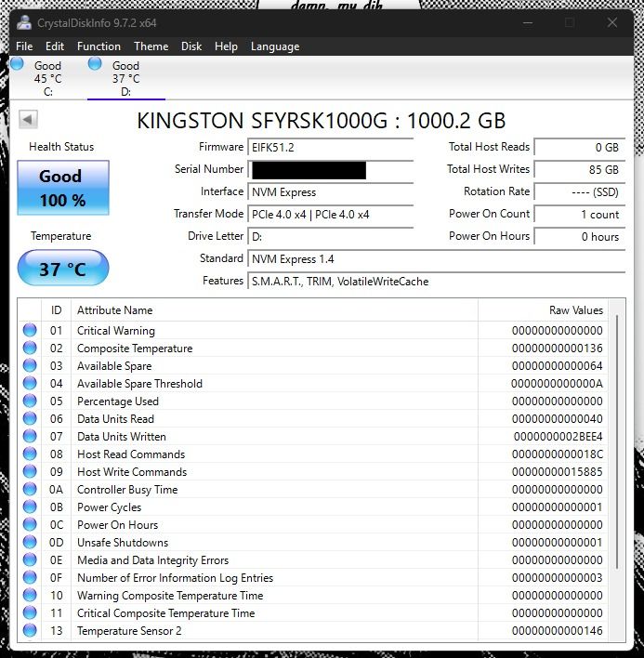Click the Total Host Reads value
This screenshot has height=658, width=644.
(x=580, y=147)
